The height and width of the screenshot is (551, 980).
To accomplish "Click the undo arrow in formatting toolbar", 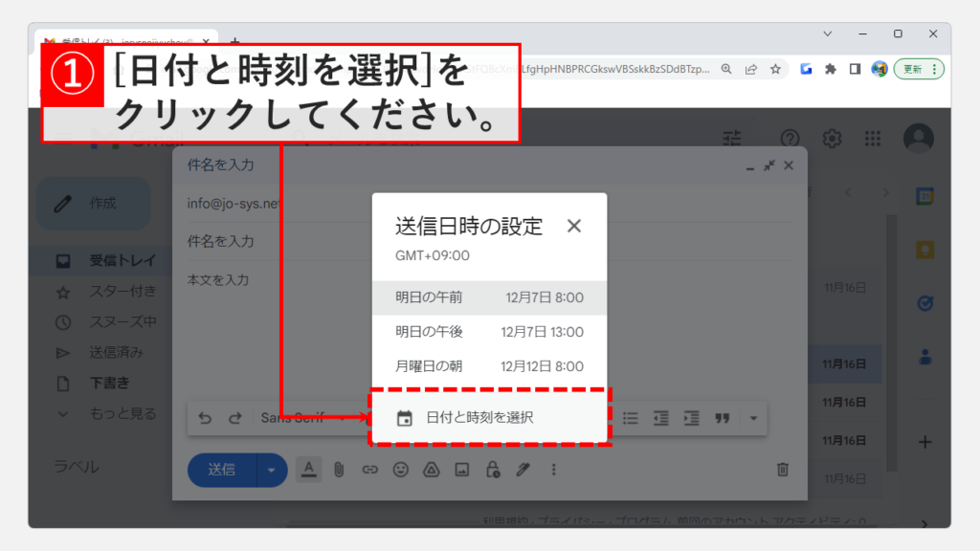I will [x=205, y=418].
